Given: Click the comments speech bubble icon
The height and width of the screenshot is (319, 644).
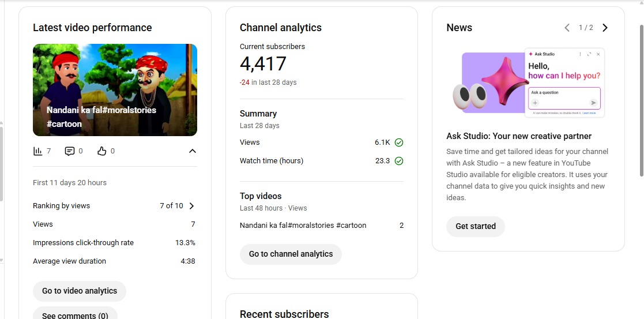Looking at the screenshot, I should click(70, 151).
